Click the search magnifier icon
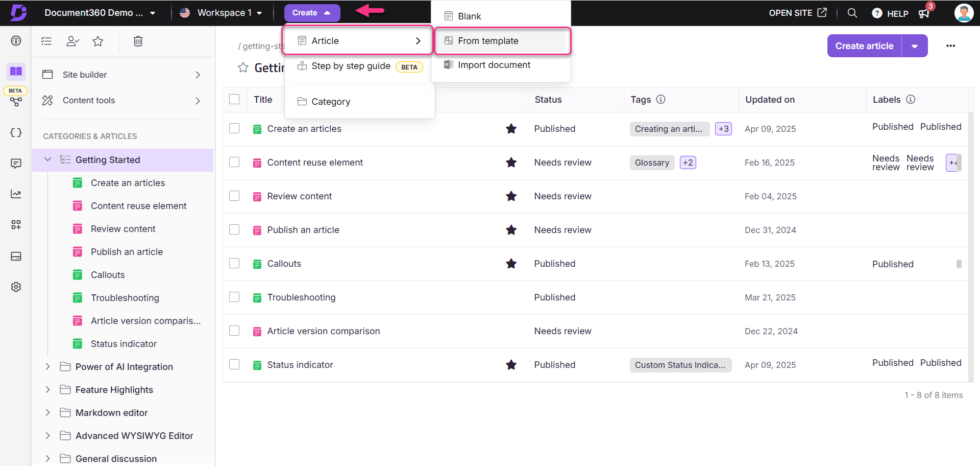 click(x=852, y=13)
